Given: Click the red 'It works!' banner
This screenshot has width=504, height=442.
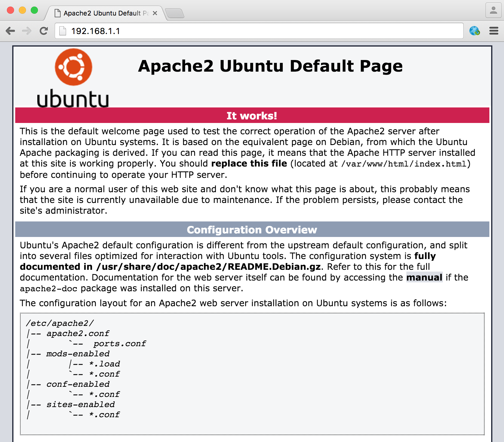Looking at the screenshot, I should [x=252, y=116].
